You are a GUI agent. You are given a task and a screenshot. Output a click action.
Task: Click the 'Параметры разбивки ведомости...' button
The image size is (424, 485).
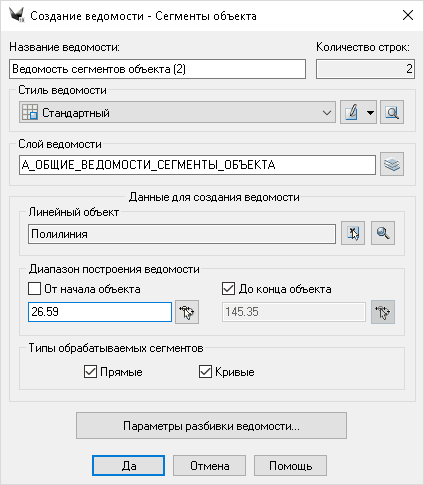(211, 426)
